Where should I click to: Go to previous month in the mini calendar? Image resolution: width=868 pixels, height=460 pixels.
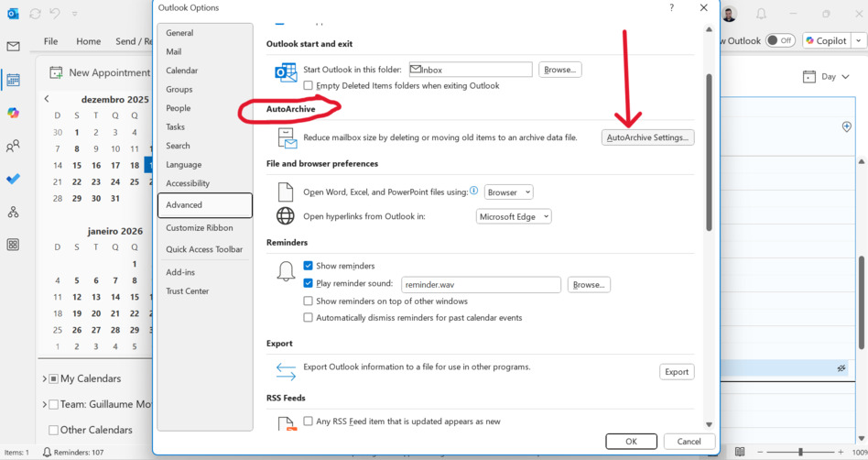47,99
